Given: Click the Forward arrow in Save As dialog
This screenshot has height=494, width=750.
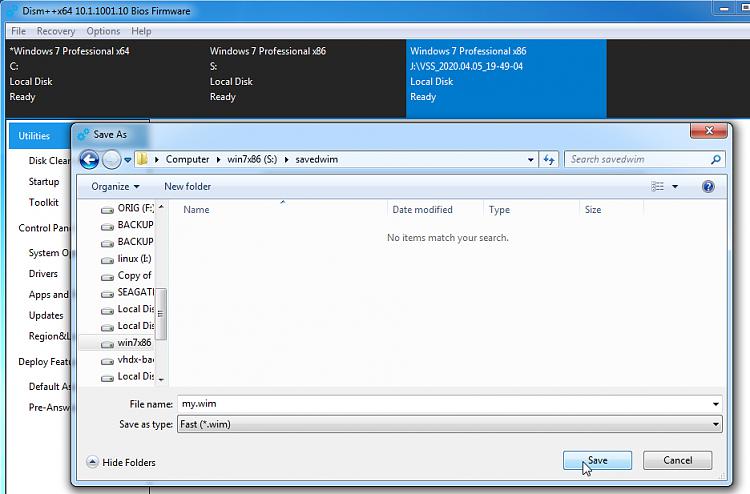Looking at the screenshot, I should point(112,160).
